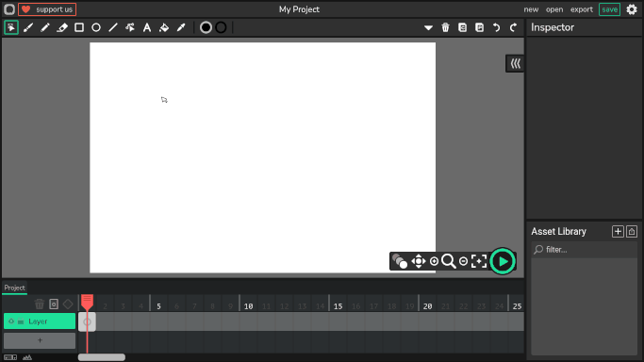Select the Pan tool on canvas
The height and width of the screenshot is (362, 644).
[x=419, y=261]
